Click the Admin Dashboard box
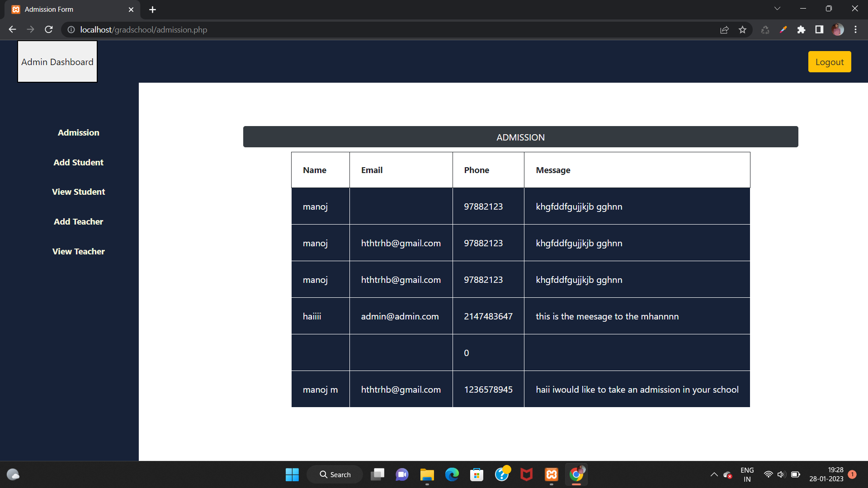The height and width of the screenshot is (488, 868). point(57,62)
